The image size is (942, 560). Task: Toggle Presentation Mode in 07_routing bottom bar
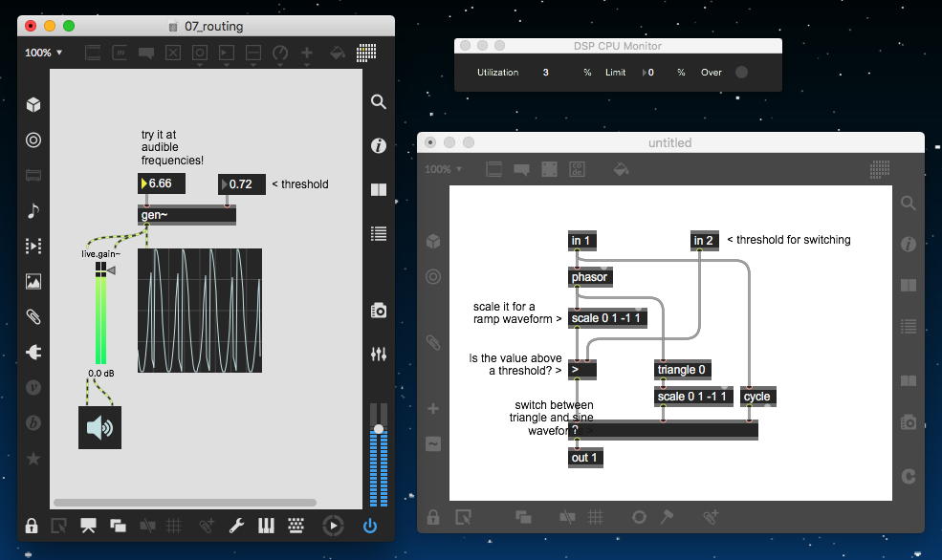pos(88,526)
